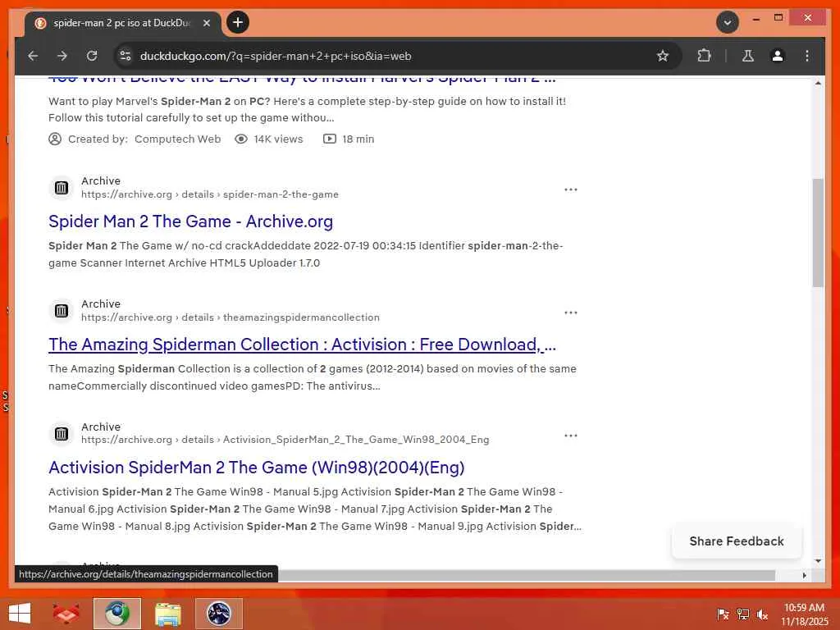Open the red app icon on taskbar

click(x=66, y=614)
